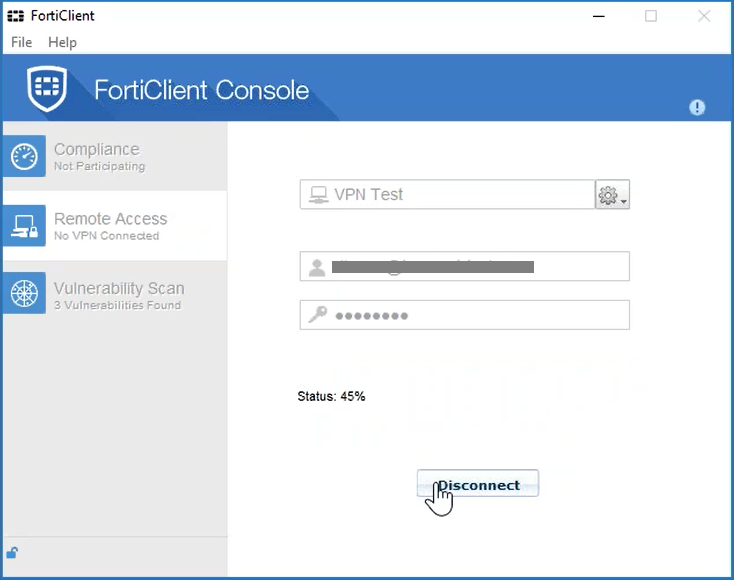Click the Compliance gauge icon
The height and width of the screenshot is (585, 738).
click(24, 156)
